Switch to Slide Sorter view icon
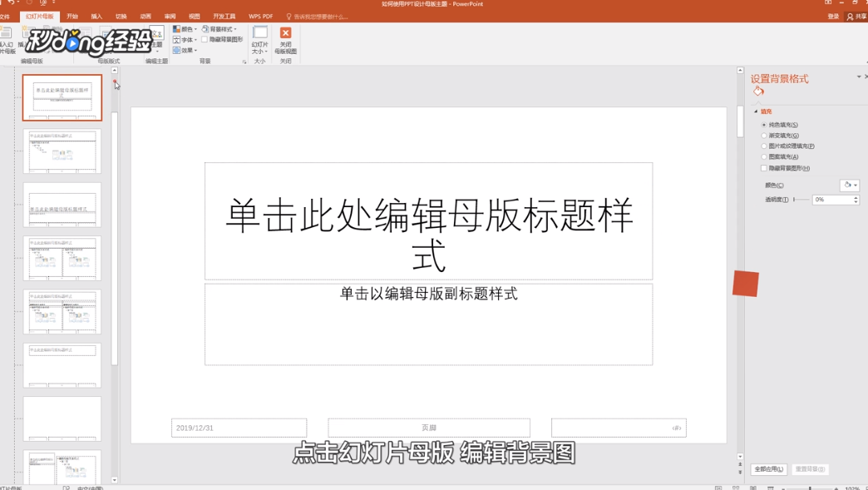Viewport: 868px width, 490px height. coord(736,488)
